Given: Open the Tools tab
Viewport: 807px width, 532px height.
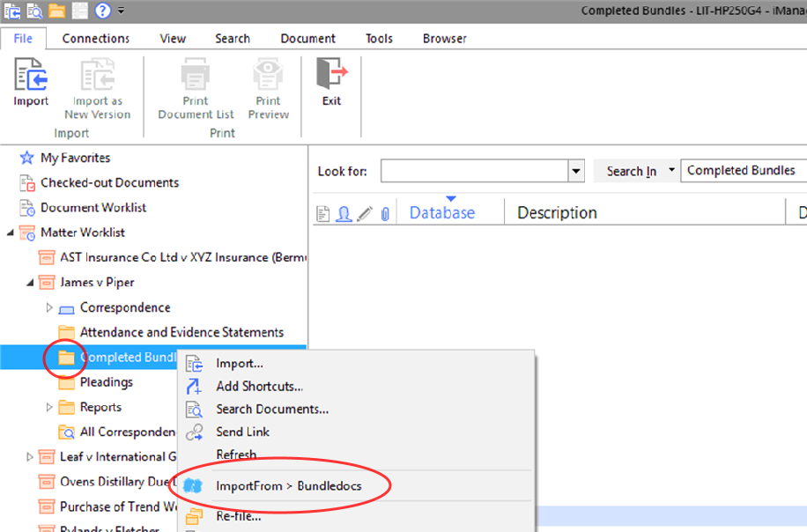Looking at the screenshot, I should [x=379, y=38].
